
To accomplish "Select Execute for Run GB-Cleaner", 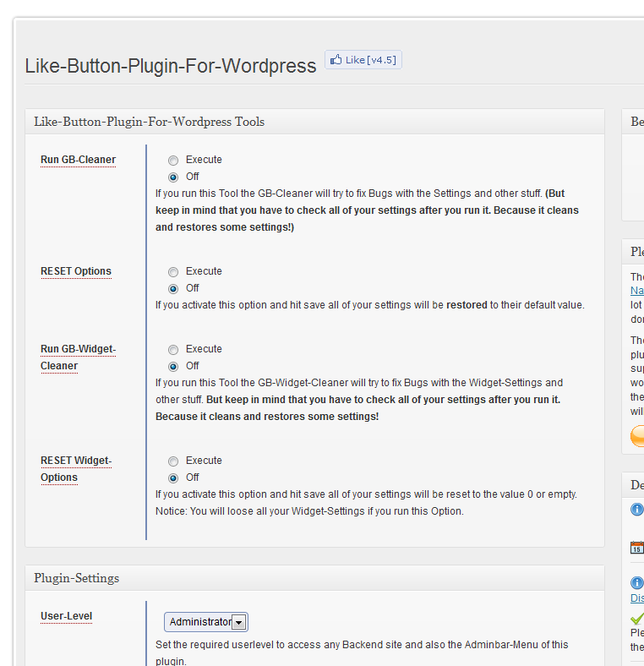I will [x=173, y=160].
